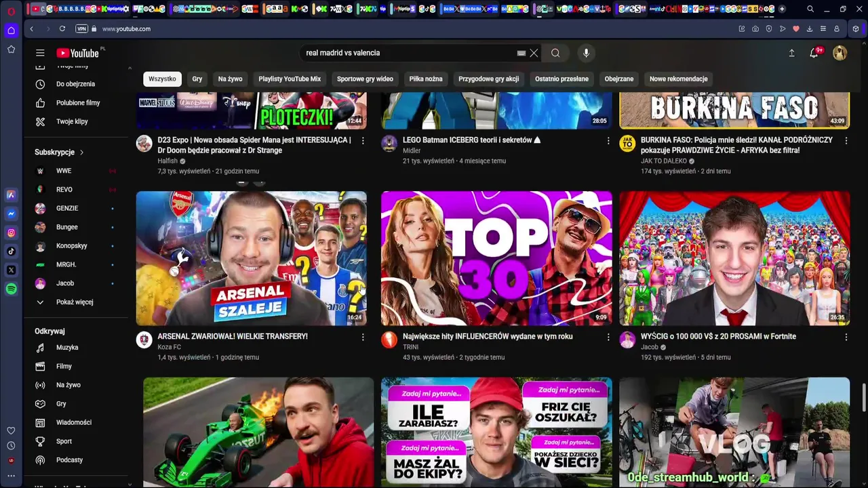Open more options for D23 Expo video
This screenshot has width=868, height=488.
pyautogui.click(x=363, y=140)
